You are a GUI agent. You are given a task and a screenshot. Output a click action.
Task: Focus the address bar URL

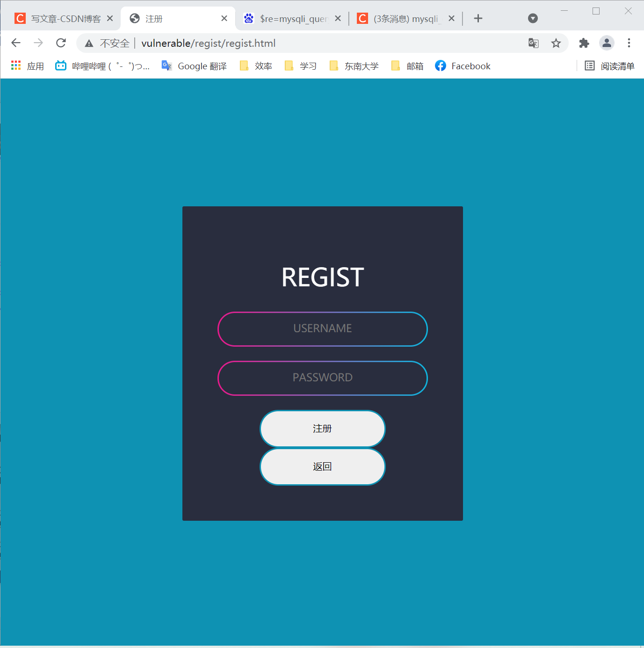209,43
